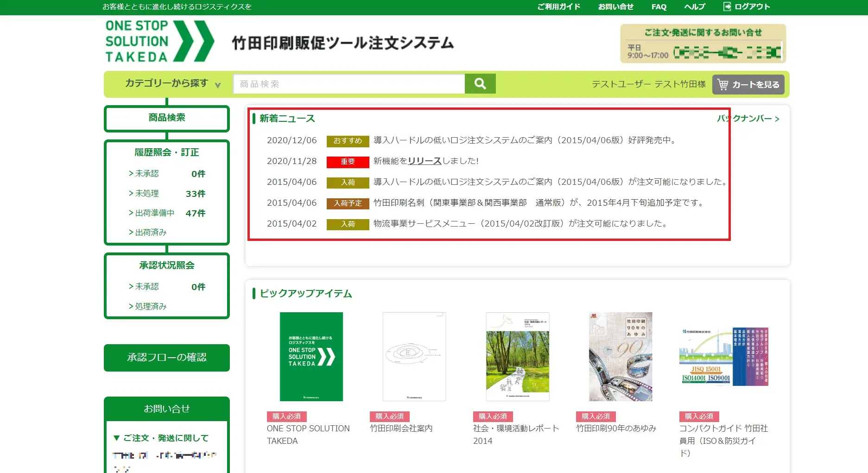Expand カテゴリーから探す dropdown
The width and height of the screenshot is (868, 473).
(x=172, y=83)
